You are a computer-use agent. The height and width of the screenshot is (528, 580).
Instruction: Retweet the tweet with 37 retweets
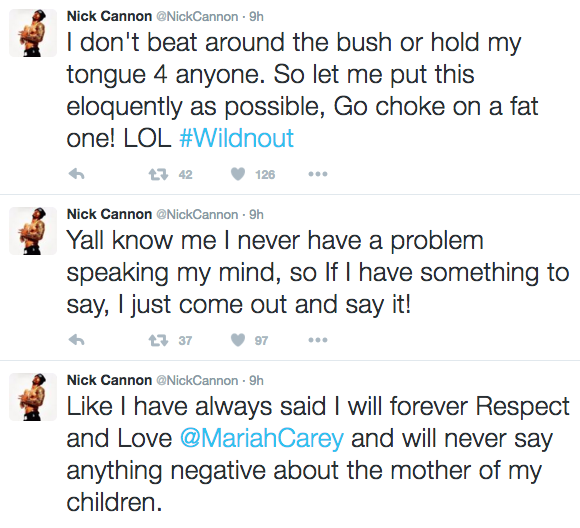point(158,340)
